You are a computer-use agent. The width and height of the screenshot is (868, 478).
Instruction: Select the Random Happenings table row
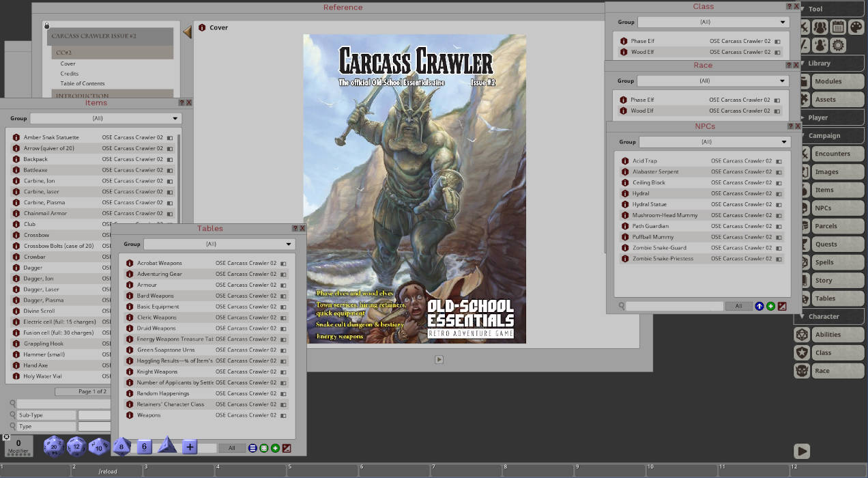pyautogui.click(x=206, y=393)
